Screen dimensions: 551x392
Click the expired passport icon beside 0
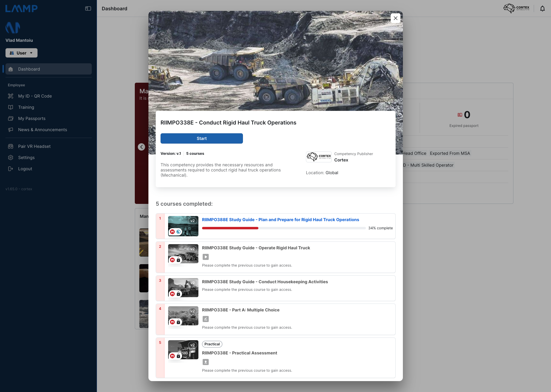click(460, 115)
